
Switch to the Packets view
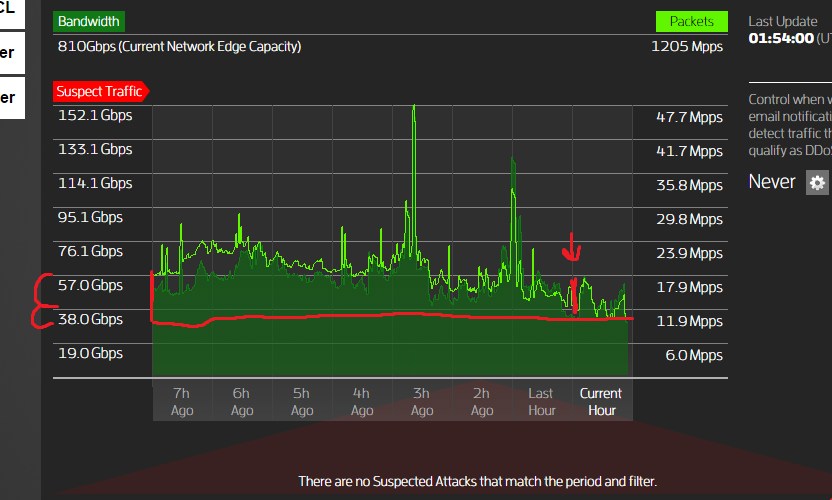pos(691,22)
